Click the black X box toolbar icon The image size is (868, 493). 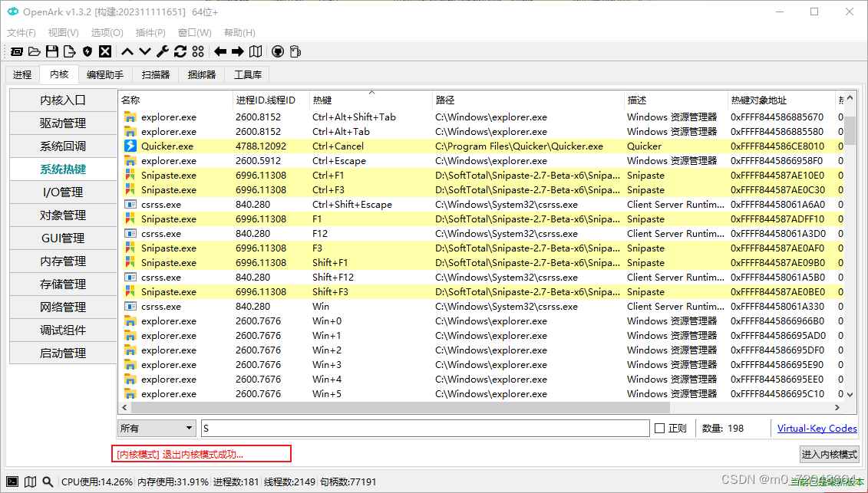pyautogui.click(x=105, y=51)
